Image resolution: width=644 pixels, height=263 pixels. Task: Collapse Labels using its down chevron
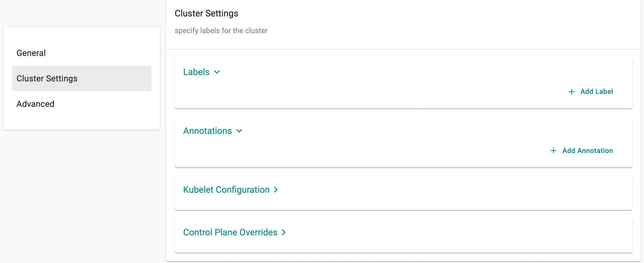[x=217, y=72]
